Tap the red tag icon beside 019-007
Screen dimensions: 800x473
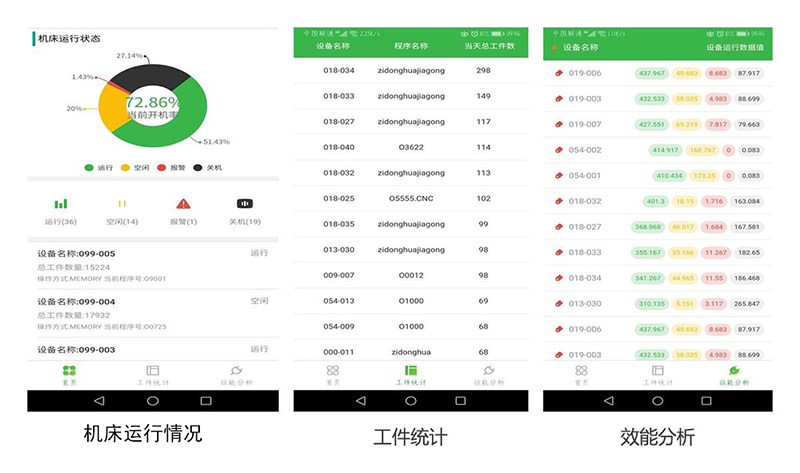(x=559, y=125)
